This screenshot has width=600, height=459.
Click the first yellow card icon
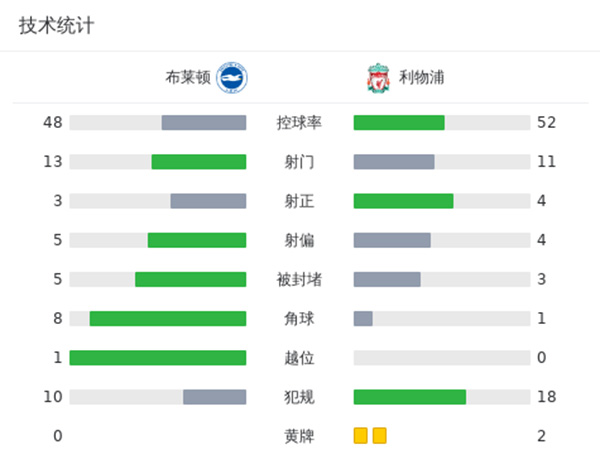point(360,435)
